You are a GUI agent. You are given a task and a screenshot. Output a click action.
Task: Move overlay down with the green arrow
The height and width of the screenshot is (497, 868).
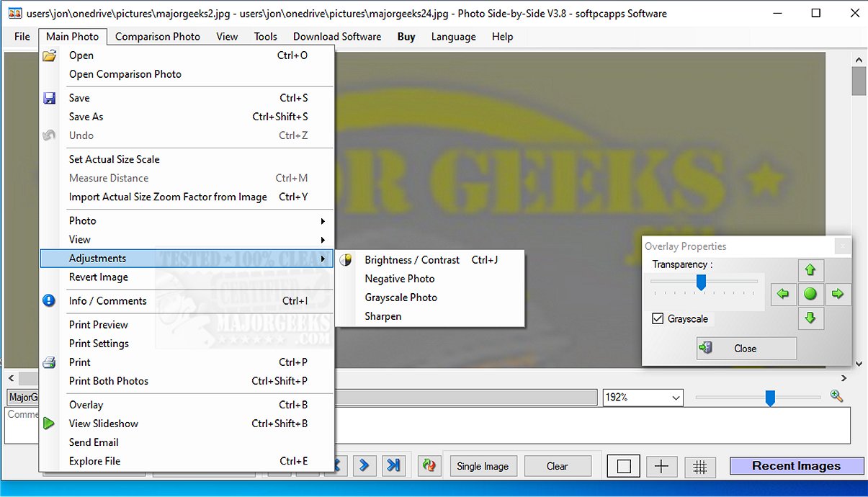coord(810,318)
